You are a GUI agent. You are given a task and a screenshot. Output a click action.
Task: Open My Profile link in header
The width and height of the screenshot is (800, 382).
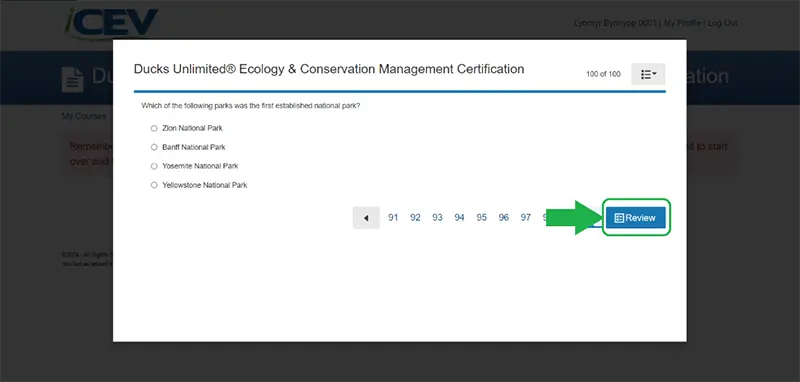682,23
